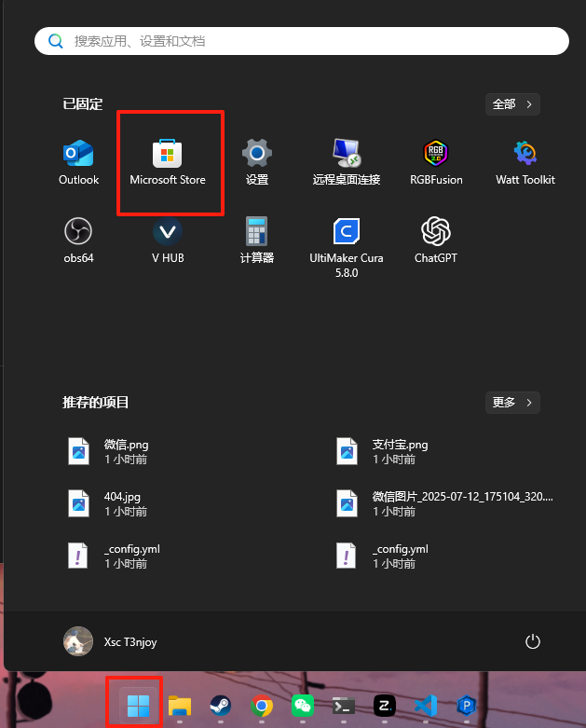
Task: Open the 设置 (Settings) app
Action: [257, 161]
